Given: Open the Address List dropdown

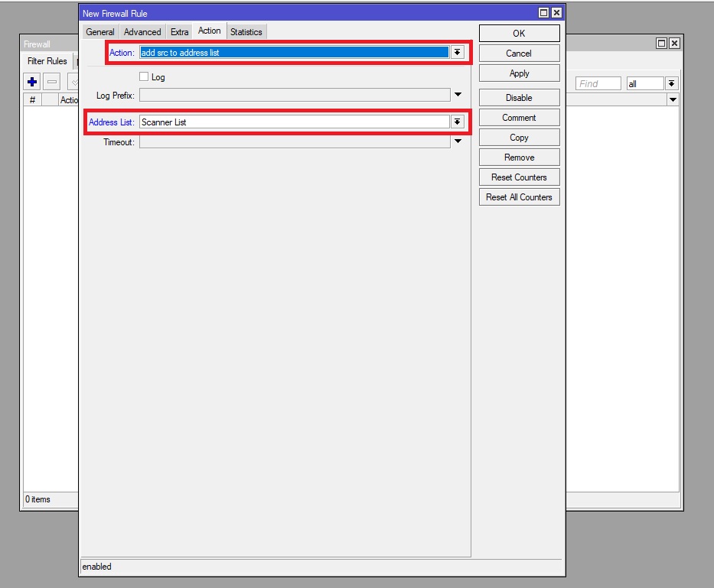Looking at the screenshot, I should [x=458, y=122].
